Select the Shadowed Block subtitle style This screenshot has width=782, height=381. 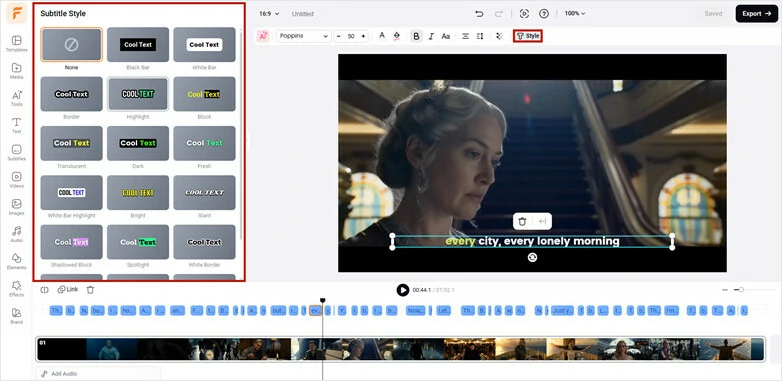click(71, 242)
